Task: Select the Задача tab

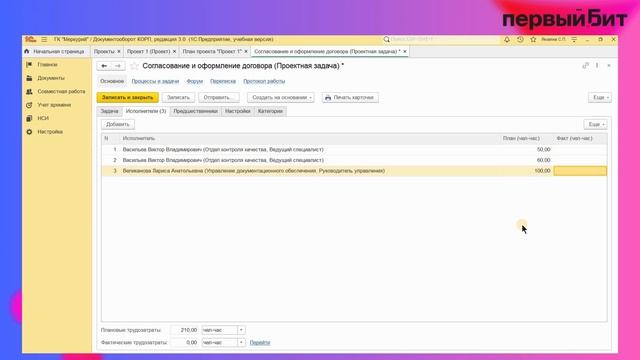Action: point(109,111)
